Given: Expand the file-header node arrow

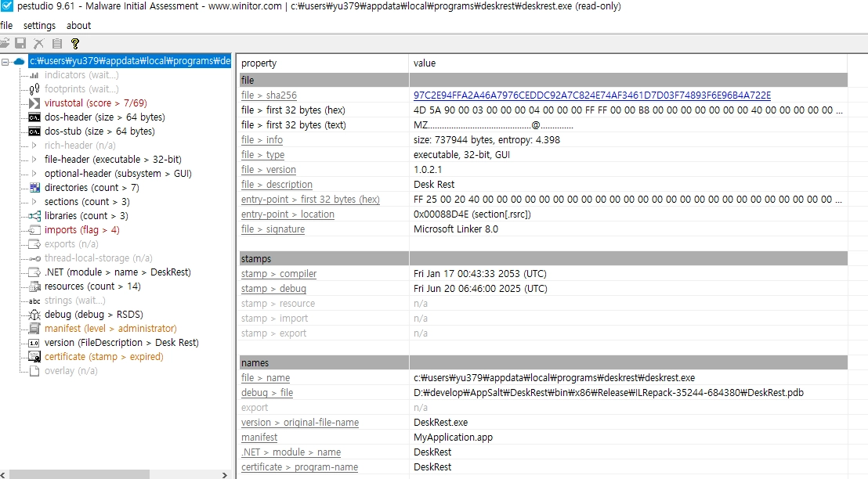Looking at the screenshot, I should point(34,160).
